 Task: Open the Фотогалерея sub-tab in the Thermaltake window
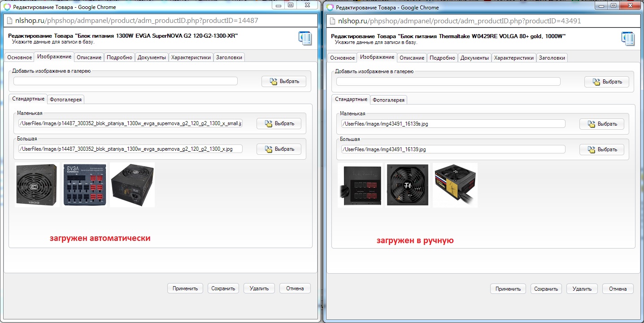[x=389, y=100]
